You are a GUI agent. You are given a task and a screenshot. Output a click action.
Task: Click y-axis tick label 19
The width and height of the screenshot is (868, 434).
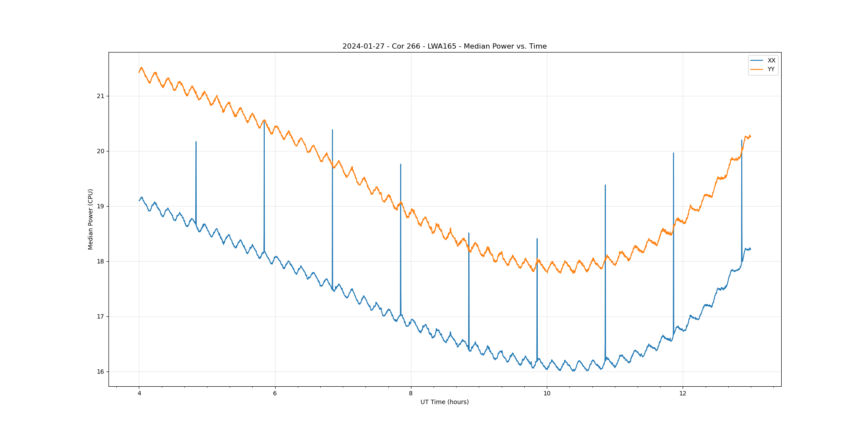point(102,206)
